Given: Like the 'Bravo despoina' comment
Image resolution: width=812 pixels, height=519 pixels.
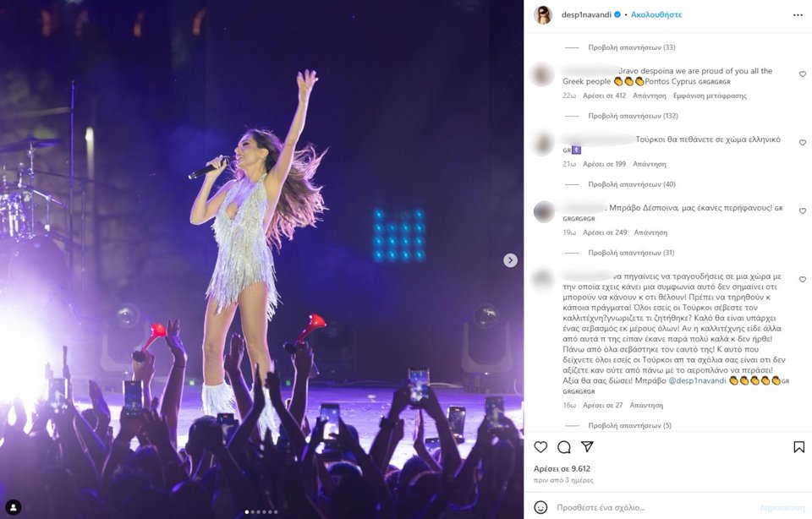Looking at the screenshot, I should (803, 74).
